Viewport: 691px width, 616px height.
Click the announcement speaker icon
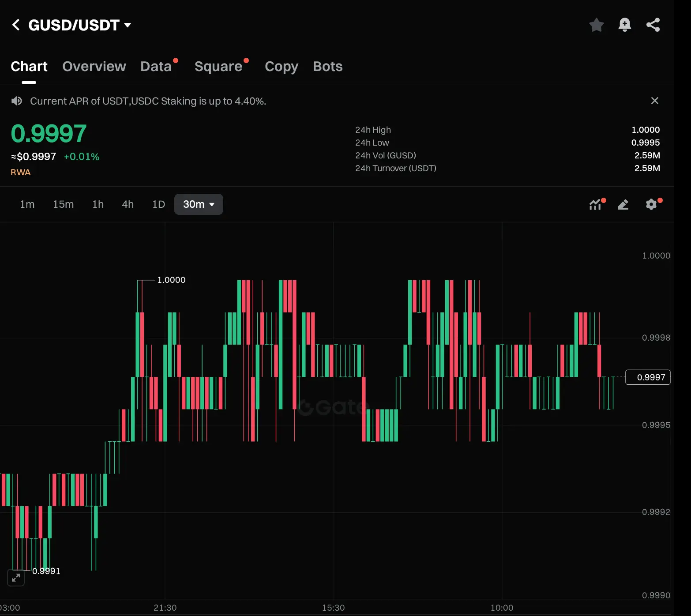coord(16,101)
